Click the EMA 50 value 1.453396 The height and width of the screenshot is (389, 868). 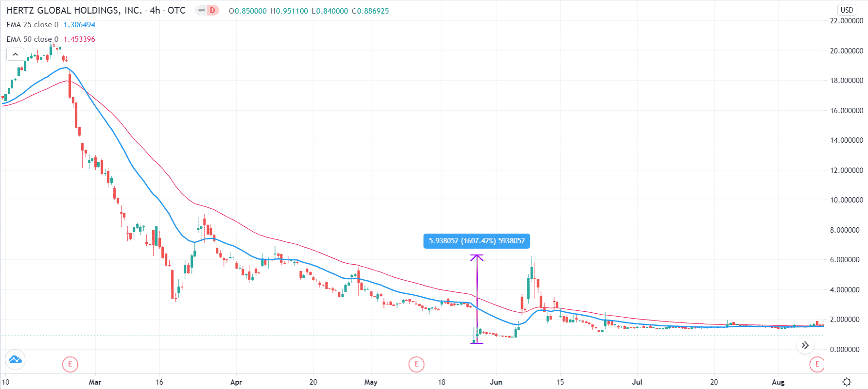pos(79,39)
